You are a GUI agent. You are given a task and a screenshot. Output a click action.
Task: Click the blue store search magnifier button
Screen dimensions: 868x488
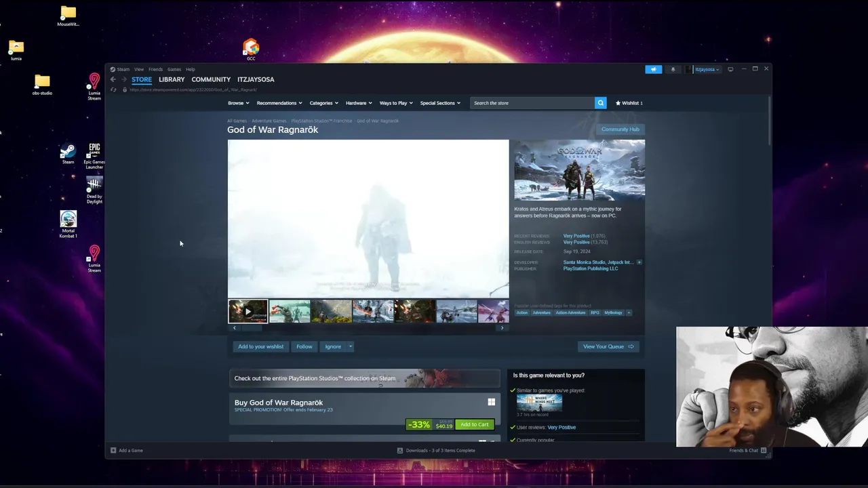600,103
